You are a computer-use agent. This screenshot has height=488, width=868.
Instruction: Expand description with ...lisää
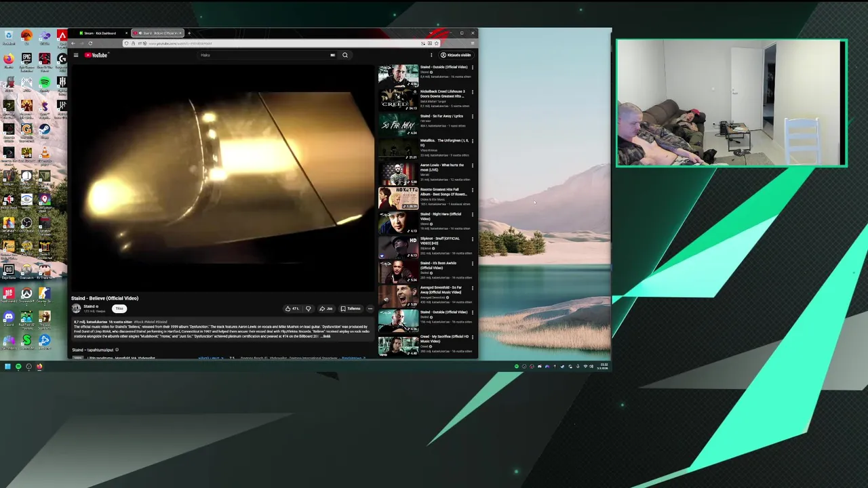(325, 336)
